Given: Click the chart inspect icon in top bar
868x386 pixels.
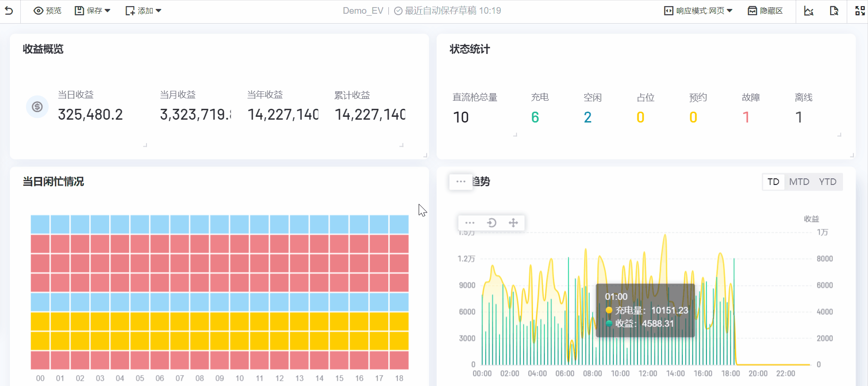Looking at the screenshot, I should pyautogui.click(x=808, y=10).
